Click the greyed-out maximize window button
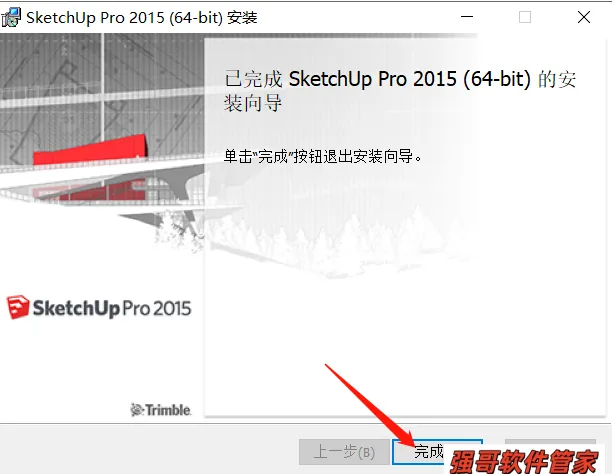 click(x=525, y=17)
